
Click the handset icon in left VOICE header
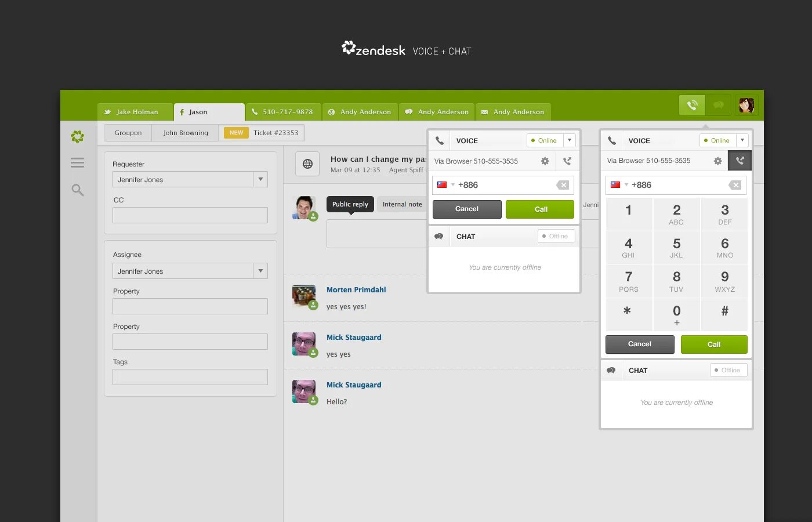[440, 140]
